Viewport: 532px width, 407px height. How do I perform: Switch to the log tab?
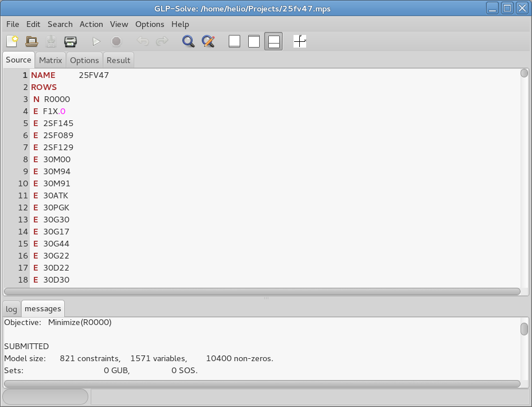click(11, 309)
